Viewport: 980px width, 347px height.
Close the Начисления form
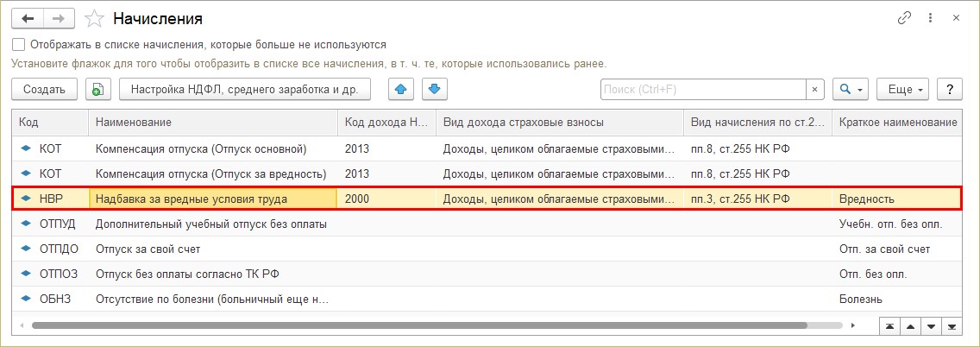pos(956,18)
